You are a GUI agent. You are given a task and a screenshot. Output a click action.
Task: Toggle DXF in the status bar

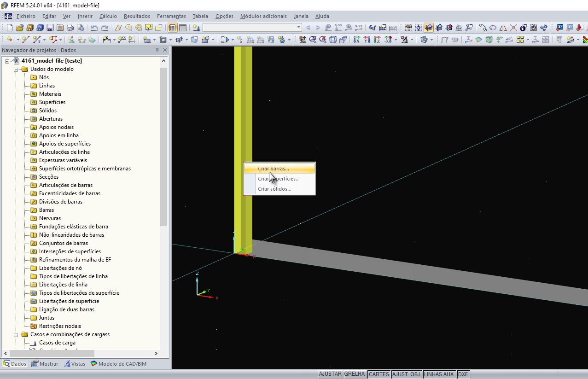click(x=463, y=374)
